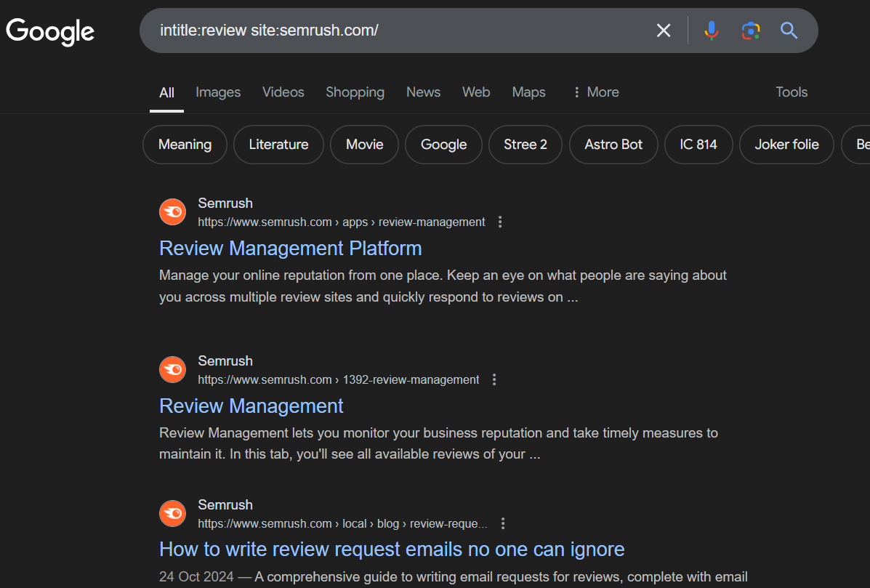
Task: Open options menu for 1392-review-management result
Action: [494, 379]
